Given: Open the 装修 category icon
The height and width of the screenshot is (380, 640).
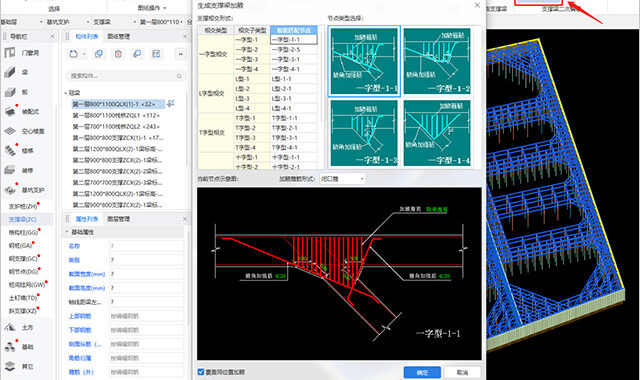Looking at the screenshot, I should point(10,170).
